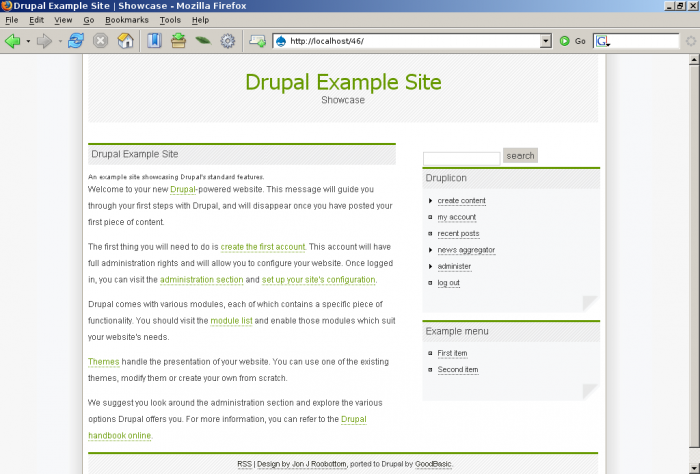This screenshot has width=700, height=474.
Task: Click the Drupal site search text field
Action: click(x=462, y=158)
